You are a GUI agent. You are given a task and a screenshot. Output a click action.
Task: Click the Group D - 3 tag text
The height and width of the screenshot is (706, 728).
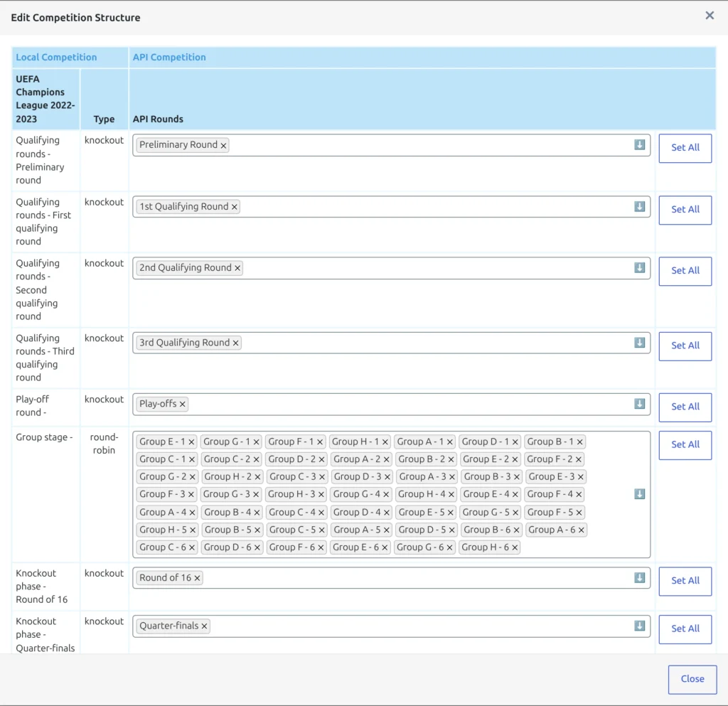point(358,476)
